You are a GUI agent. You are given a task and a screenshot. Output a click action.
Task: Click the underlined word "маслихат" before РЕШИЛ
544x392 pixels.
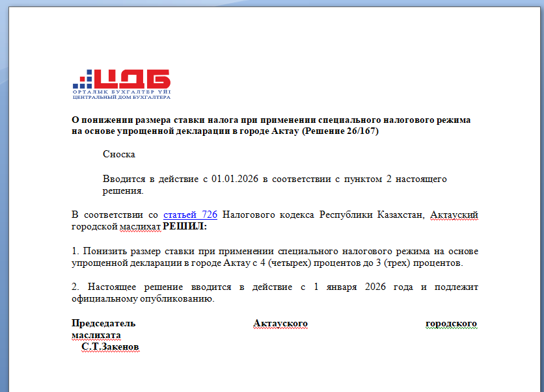pos(140,227)
